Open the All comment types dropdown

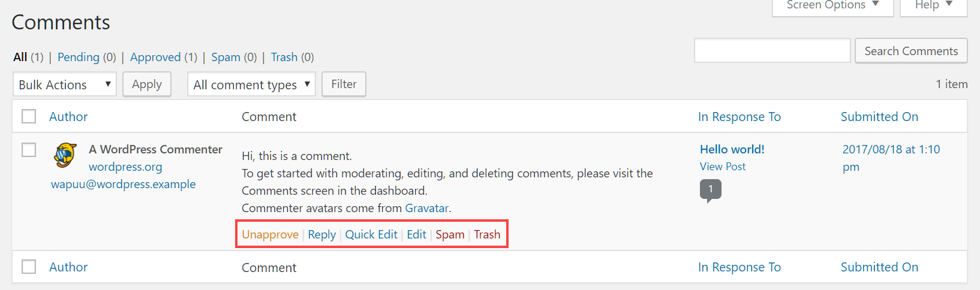click(251, 84)
